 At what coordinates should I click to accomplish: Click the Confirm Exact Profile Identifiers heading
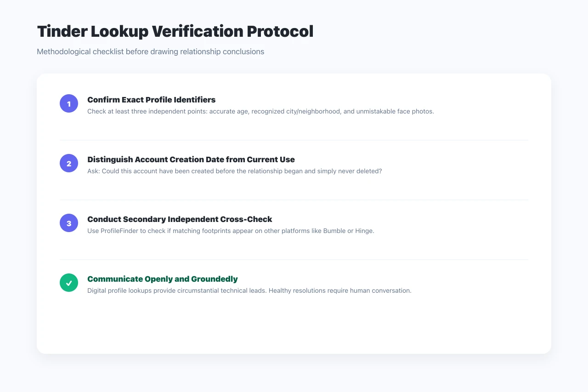point(151,100)
